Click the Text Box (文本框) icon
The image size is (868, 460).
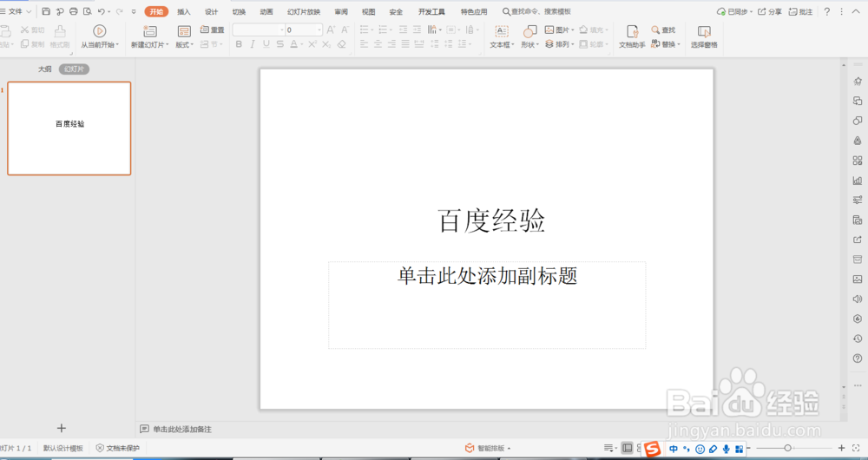point(502,31)
